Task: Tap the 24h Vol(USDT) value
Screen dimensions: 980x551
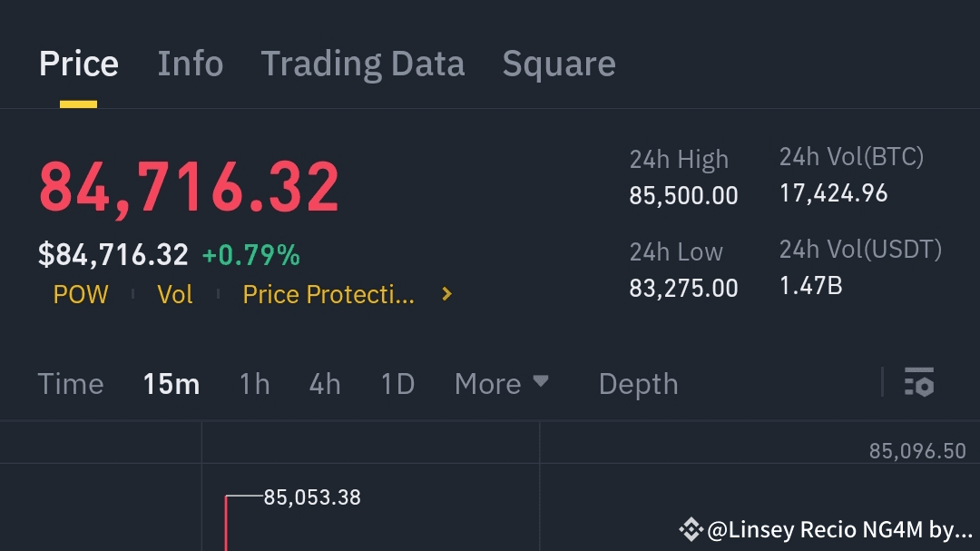Action: coord(811,286)
